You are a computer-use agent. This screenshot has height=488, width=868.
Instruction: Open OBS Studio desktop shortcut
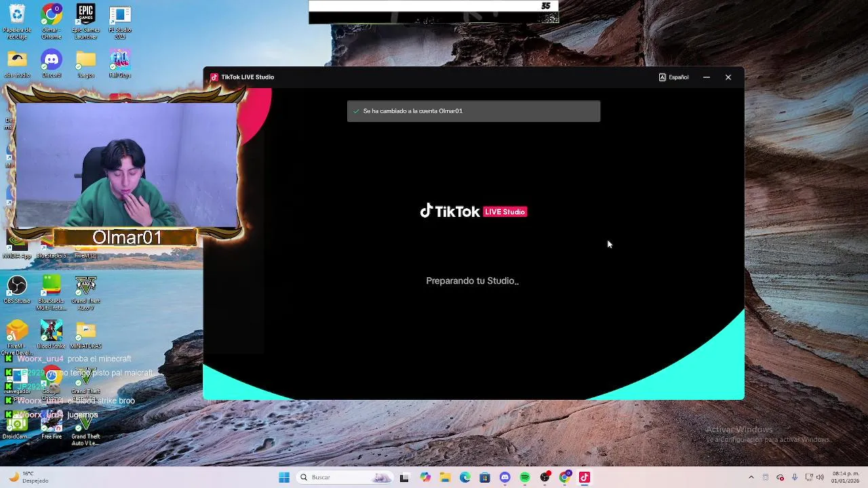point(17,289)
